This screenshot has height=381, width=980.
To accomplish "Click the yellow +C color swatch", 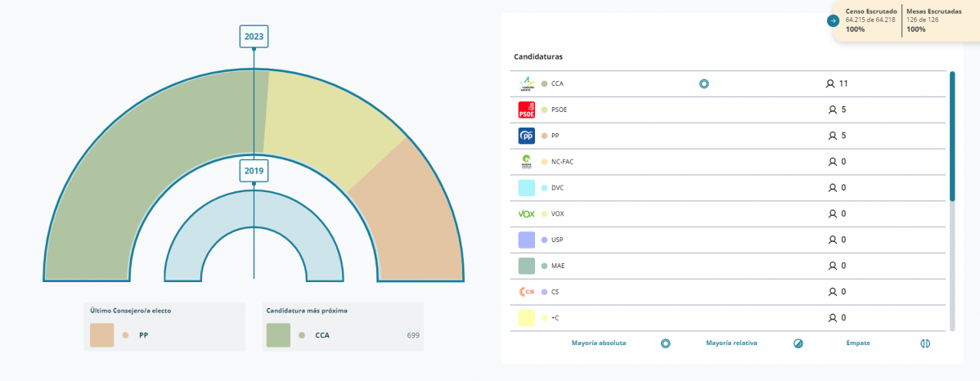I will [x=526, y=318].
